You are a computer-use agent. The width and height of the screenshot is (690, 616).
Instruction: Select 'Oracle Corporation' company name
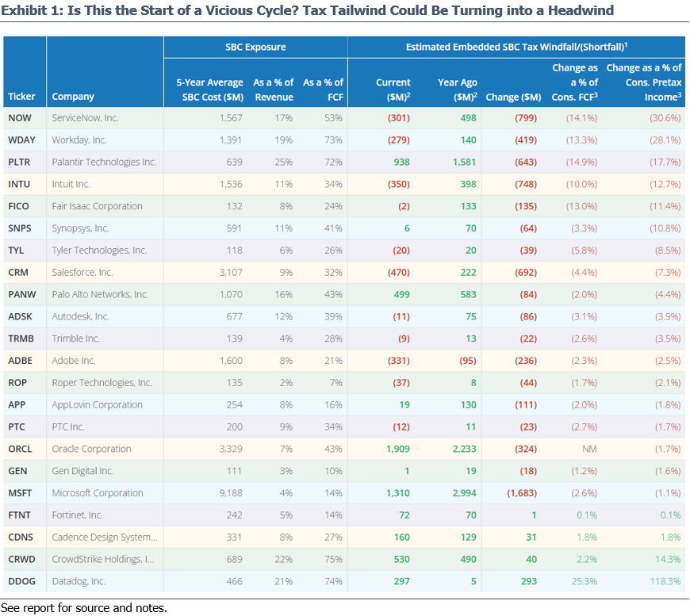(x=91, y=449)
